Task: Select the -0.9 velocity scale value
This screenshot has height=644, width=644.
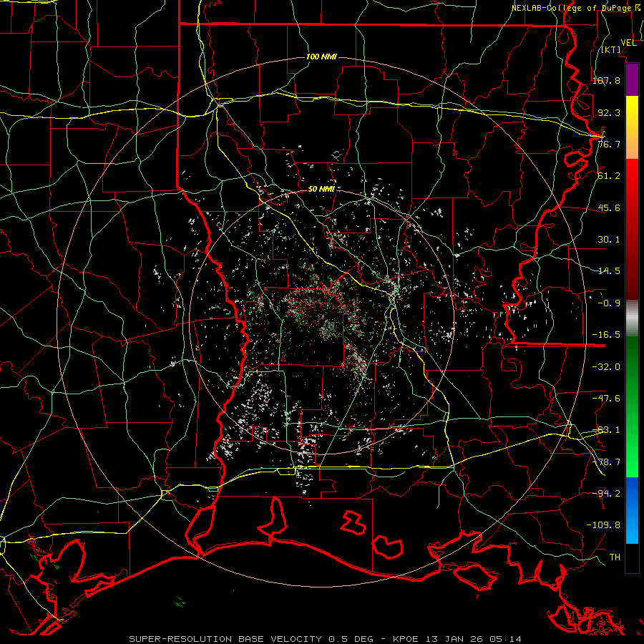Action: (609, 303)
